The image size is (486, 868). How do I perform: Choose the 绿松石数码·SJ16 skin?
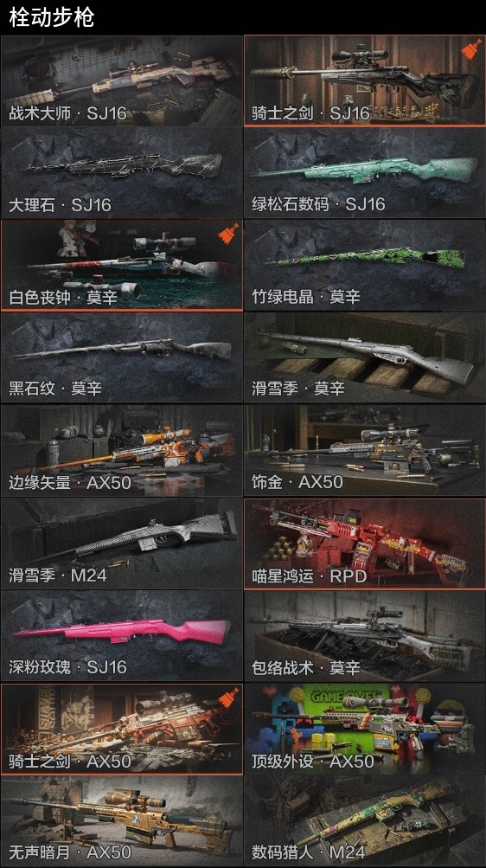tap(365, 173)
